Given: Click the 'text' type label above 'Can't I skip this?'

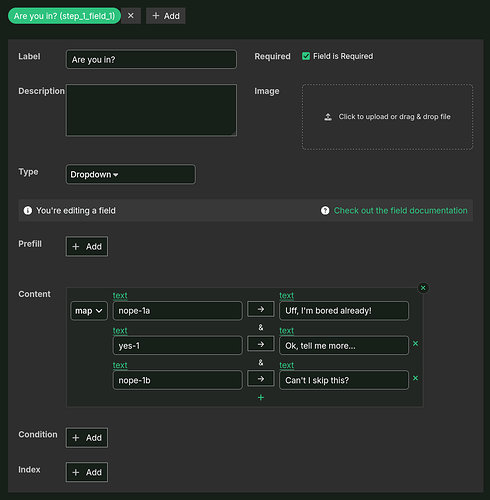Looking at the screenshot, I should click(287, 365).
